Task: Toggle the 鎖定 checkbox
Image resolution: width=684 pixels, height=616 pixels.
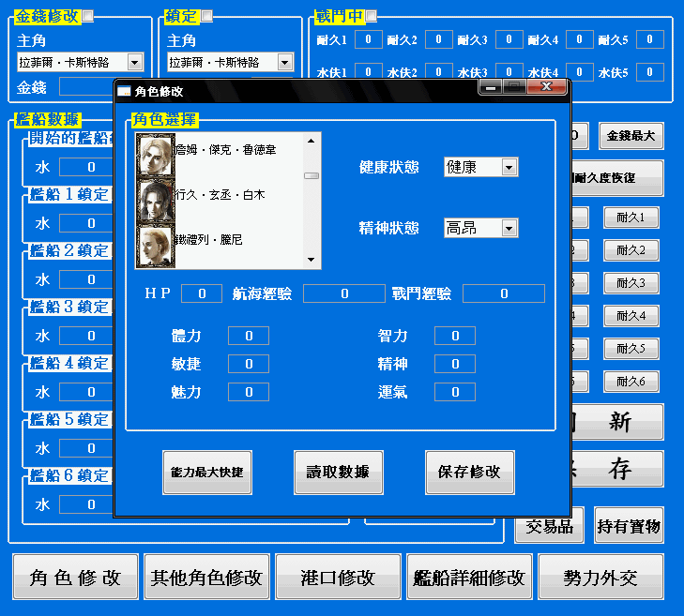Action: click(x=207, y=15)
